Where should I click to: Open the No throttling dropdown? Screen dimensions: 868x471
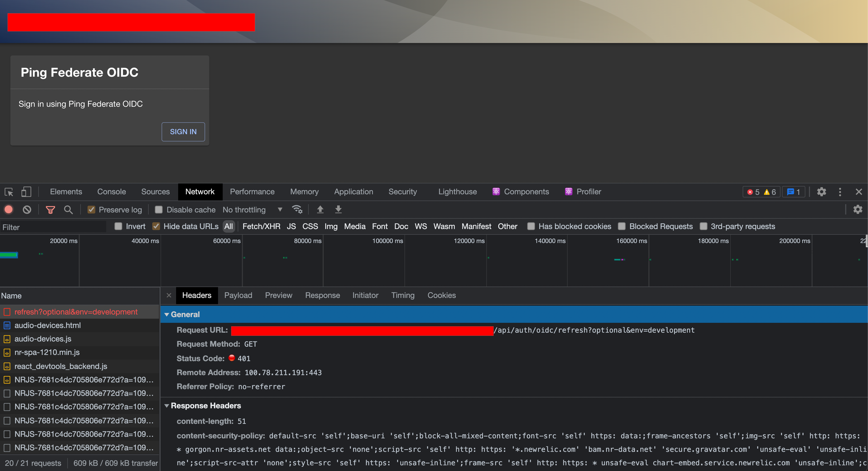click(252, 210)
